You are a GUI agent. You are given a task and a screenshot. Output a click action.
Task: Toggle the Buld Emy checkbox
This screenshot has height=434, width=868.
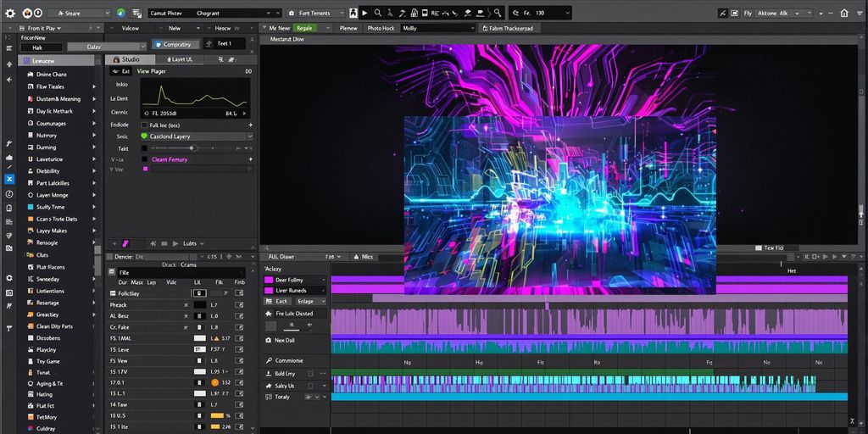tap(310, 373)
